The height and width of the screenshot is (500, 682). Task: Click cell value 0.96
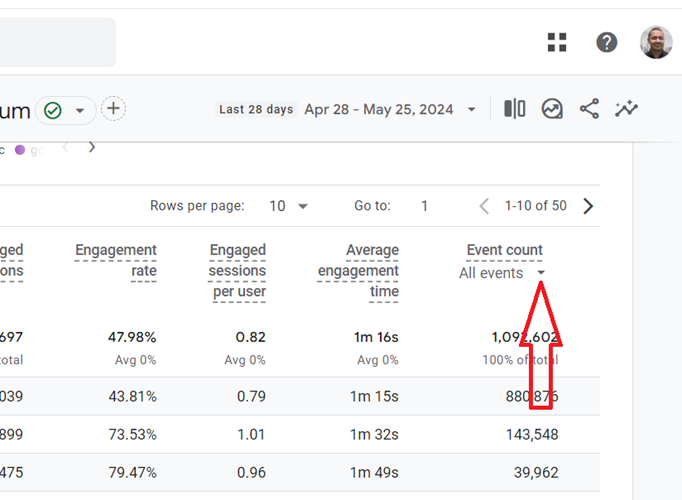tap(251, 473)
